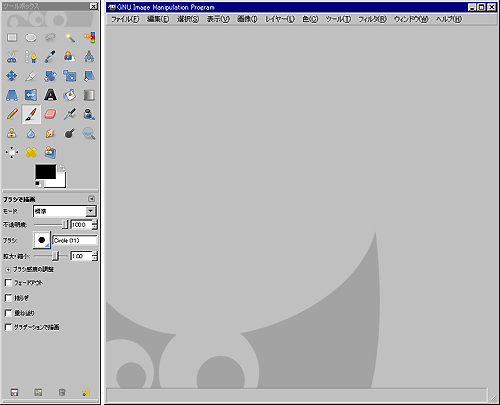Click the black foreground color swatch
The image size is (500, 405).
click(x=46, y=172)
